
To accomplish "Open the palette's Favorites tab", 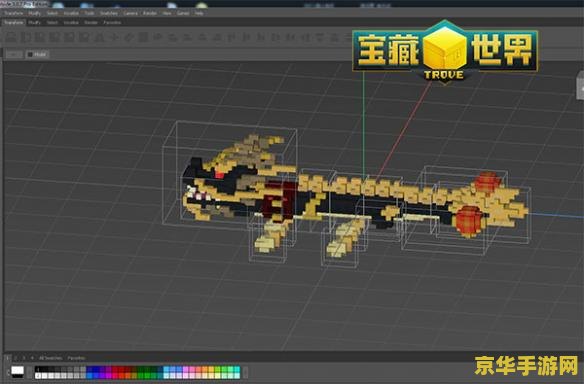I will click(76, 358).
